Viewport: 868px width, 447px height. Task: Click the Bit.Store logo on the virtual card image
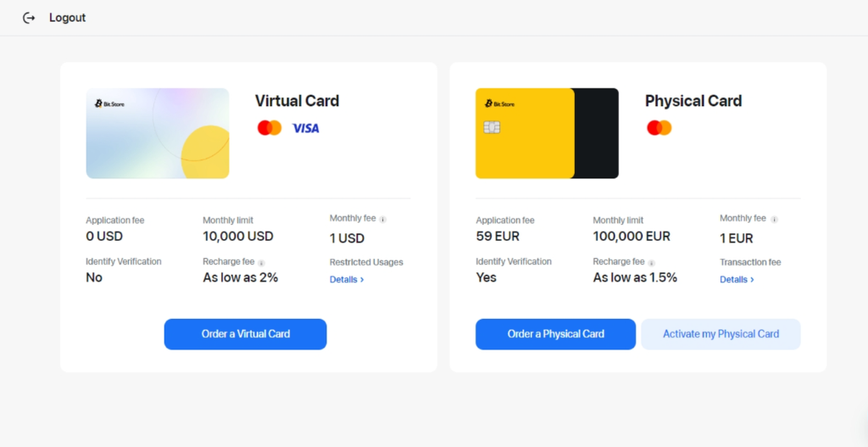(x=110, y=103)
